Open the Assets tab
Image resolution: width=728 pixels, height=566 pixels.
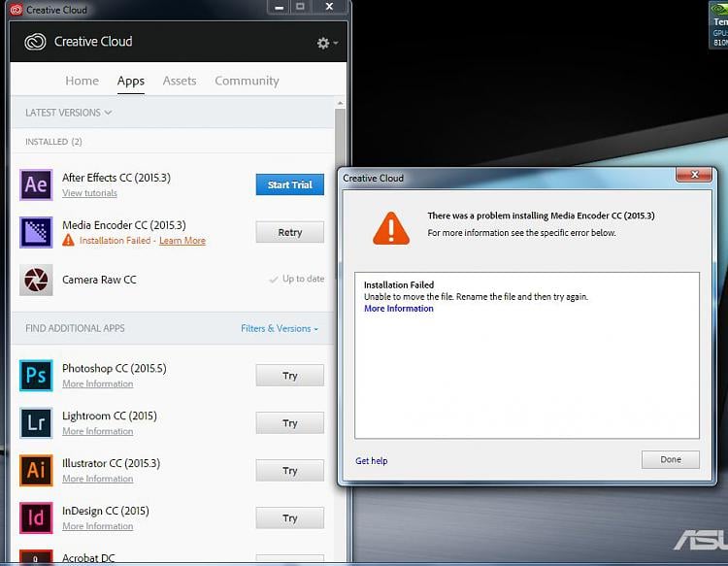tap(180, 81)
